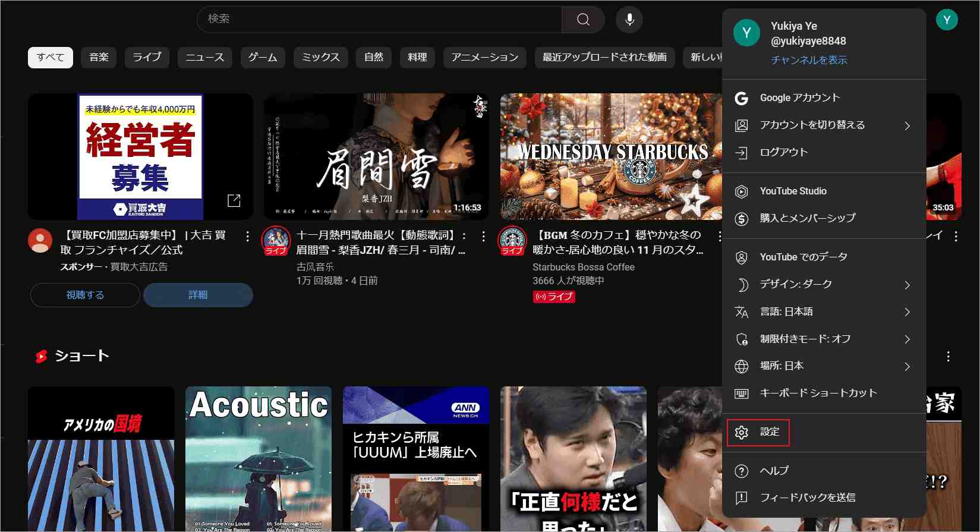This screenshot has width=980, height=532.
Task: Click the send feedback exclamation icon
Action: (x=741, y=498)
